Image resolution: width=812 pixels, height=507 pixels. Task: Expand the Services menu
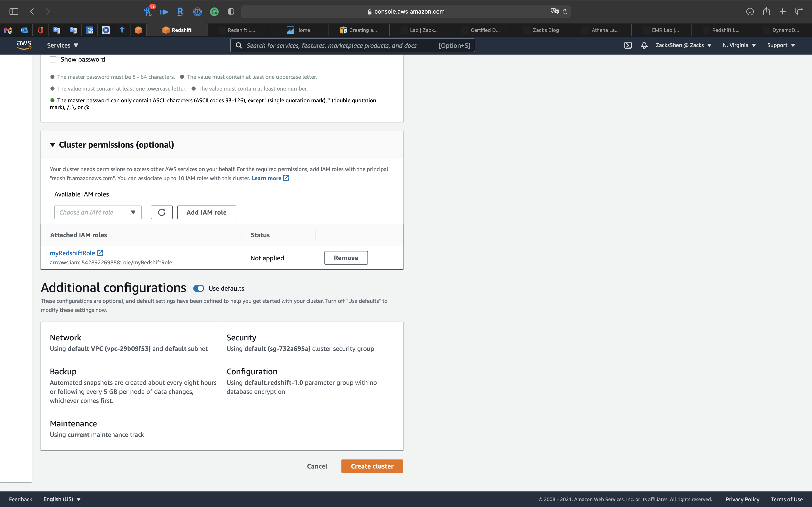62,45
